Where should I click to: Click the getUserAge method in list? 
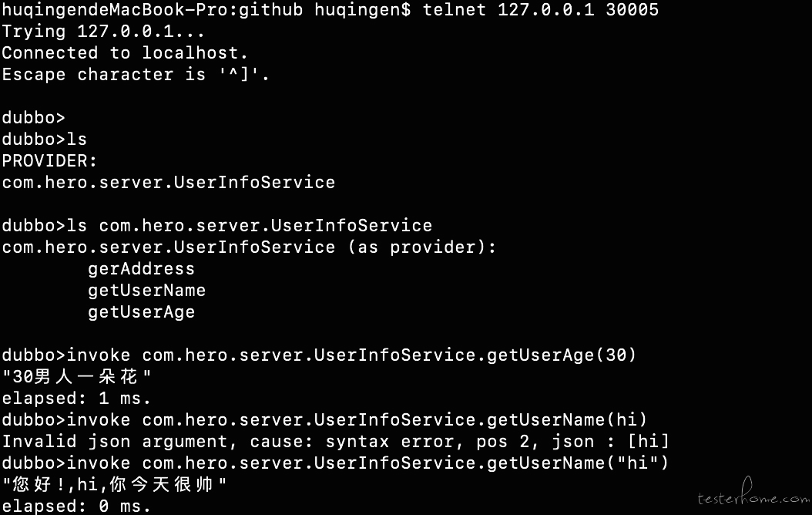[x=141, y=312]
